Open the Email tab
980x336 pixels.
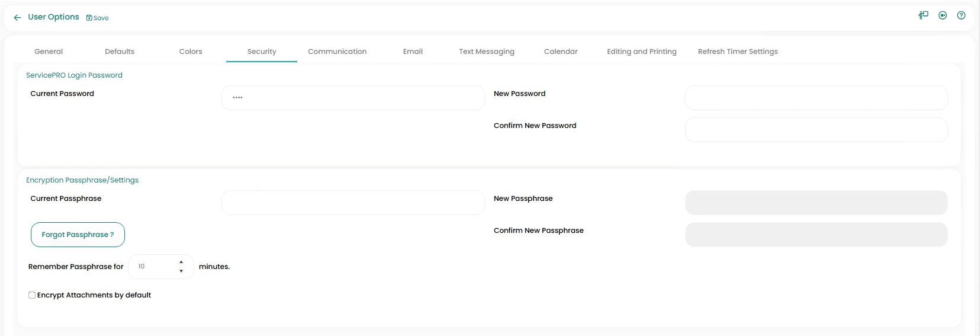click(x=413, y=52)
